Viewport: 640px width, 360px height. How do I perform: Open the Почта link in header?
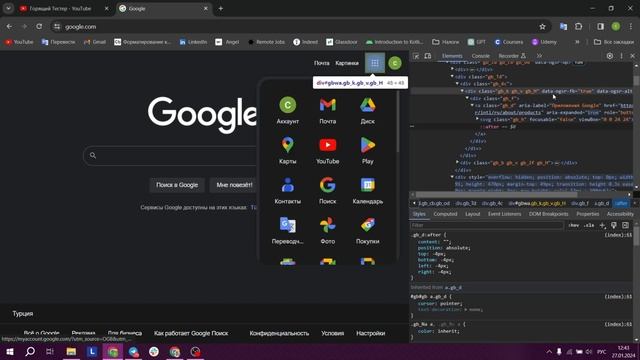click(322, 63)
